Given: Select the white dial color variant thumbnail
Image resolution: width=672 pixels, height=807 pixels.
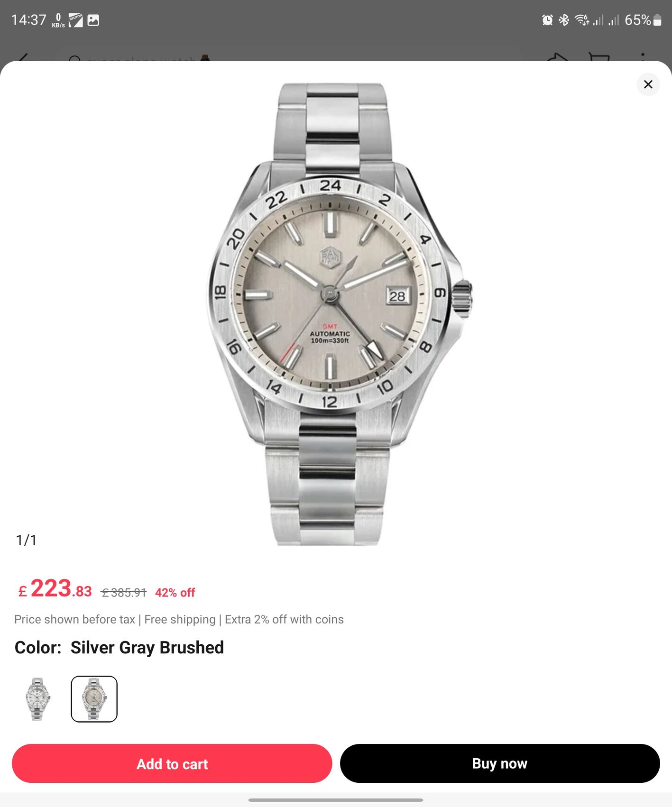Looking at the screenshot, I should click(37, 699).
